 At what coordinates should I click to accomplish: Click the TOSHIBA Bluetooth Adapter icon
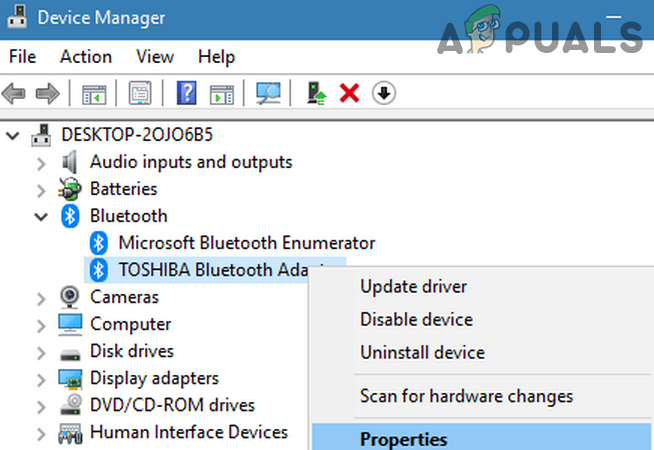(99, 270)
